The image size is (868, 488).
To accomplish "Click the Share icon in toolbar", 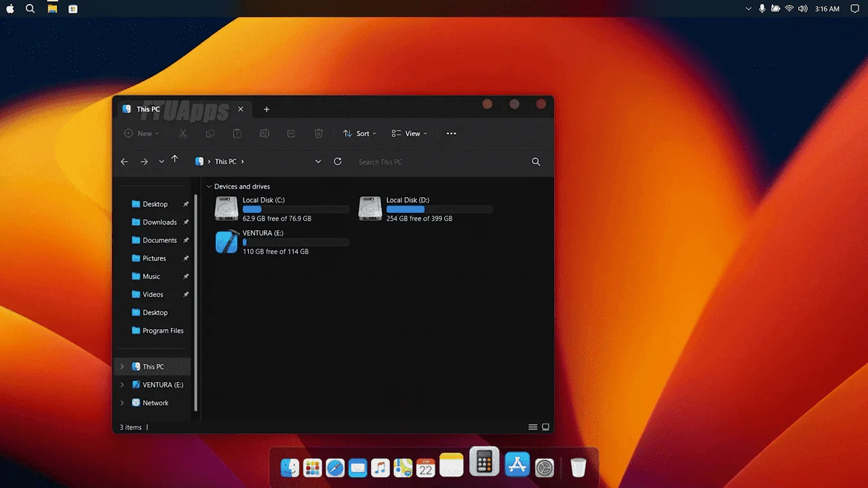I will pyautogui.click(x=292, y=134).
